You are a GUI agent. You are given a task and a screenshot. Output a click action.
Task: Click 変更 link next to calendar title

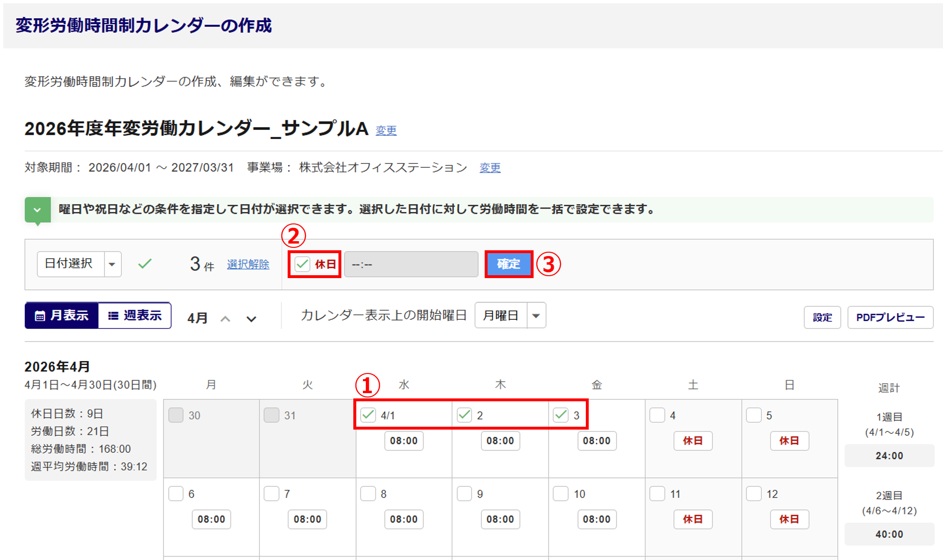[386, 130]
